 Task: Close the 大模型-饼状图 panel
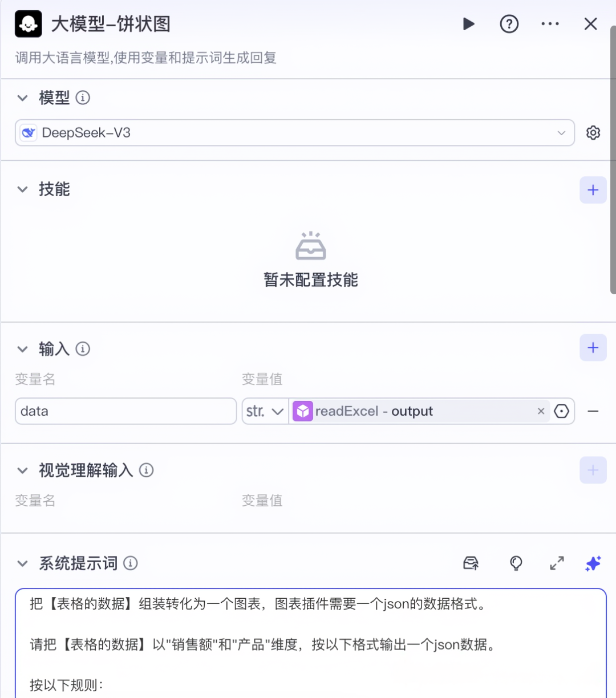tap(590, 24)
